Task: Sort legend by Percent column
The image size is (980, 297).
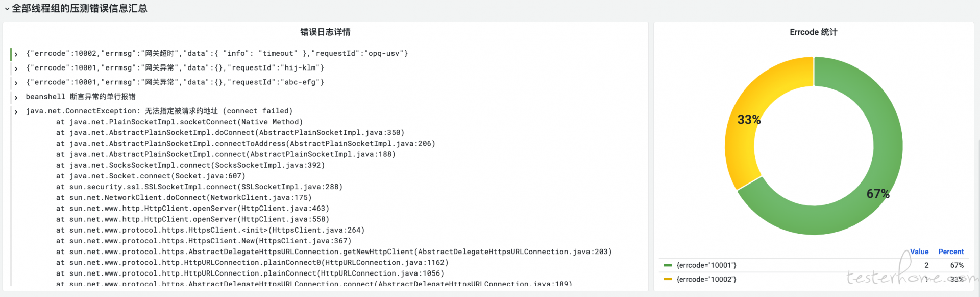Action: click(x=951, y=252)
